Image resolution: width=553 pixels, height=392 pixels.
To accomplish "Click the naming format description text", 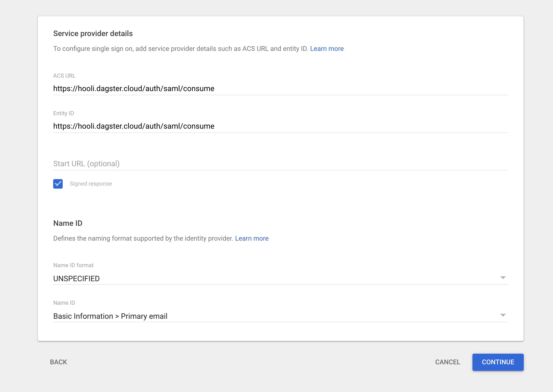I will 143,239.
